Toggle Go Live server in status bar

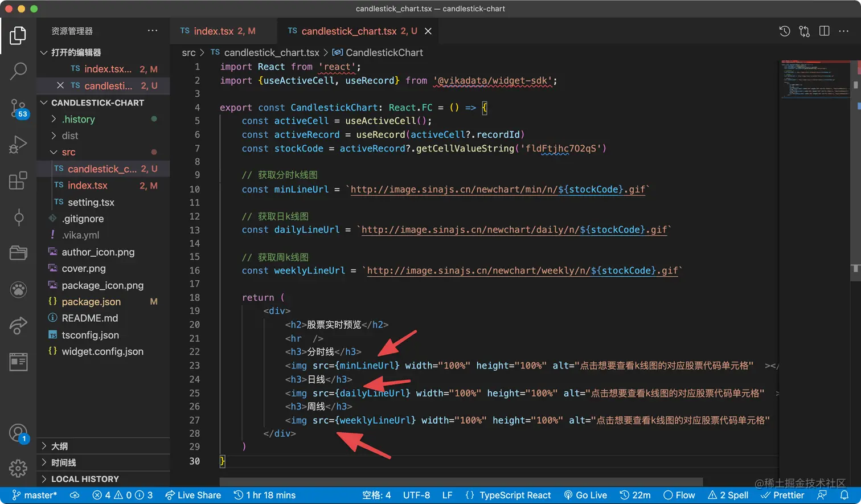[x=585, y=495]
